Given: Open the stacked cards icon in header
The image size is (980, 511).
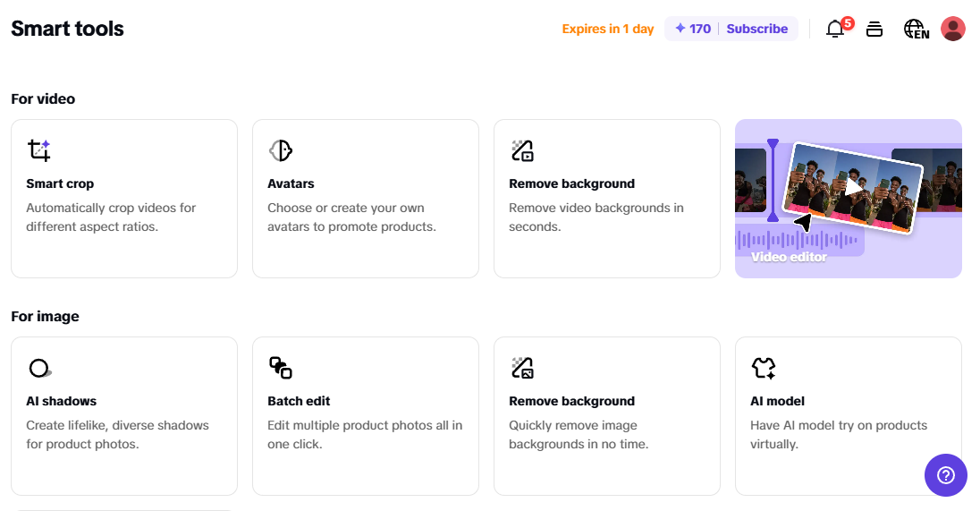Looking at the screenshot, I should click(874, 29).
